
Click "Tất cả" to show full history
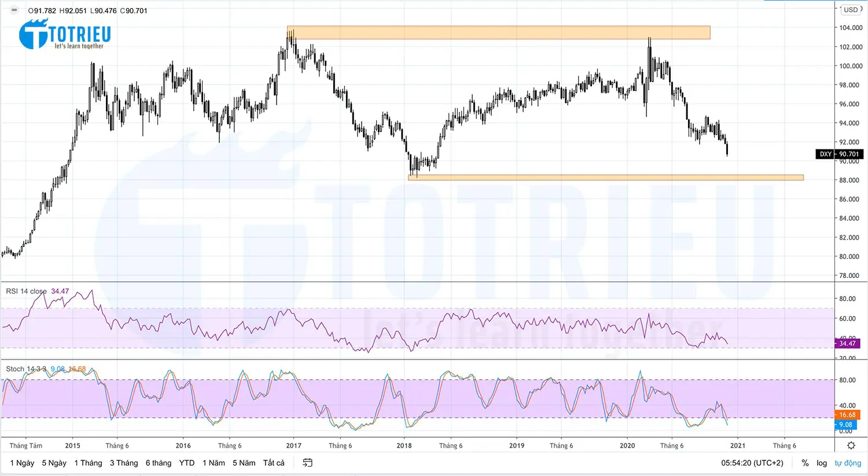click(274, 463)
